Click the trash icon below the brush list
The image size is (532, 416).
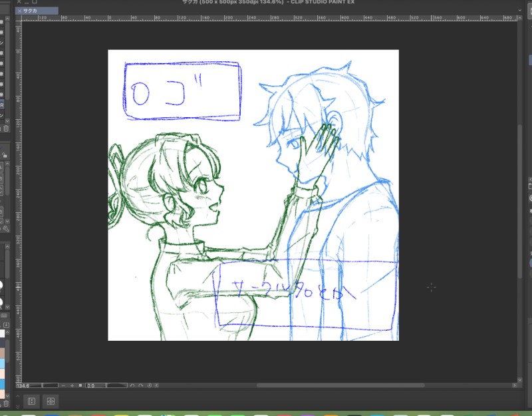[6, 128]
